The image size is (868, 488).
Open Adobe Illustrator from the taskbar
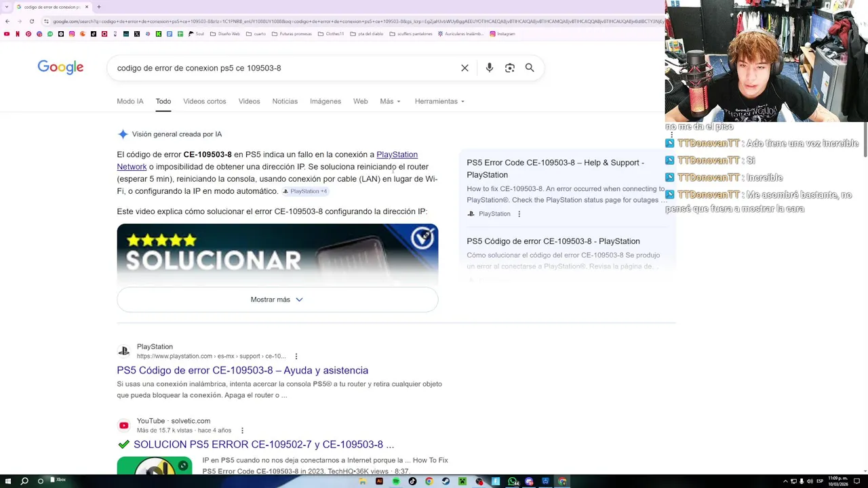[x=379, y=481]
